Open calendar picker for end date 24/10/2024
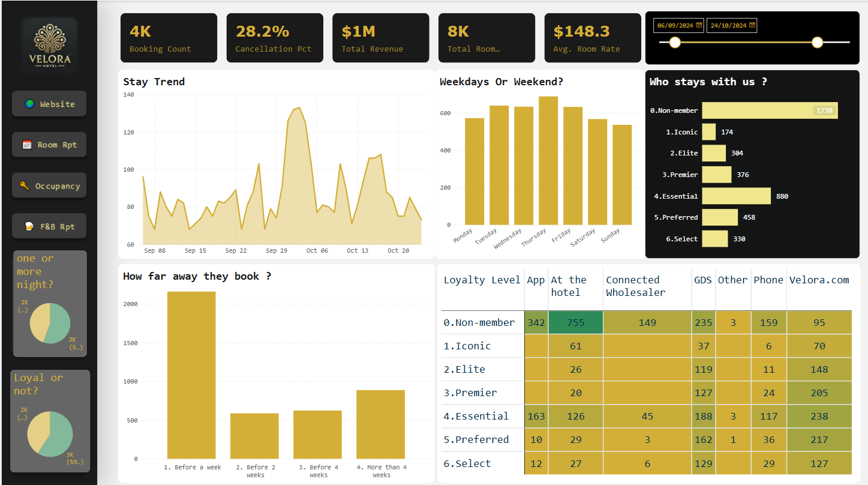Image resolution: width=868 pixels, height=485 pixels. (x=752, y=25)
